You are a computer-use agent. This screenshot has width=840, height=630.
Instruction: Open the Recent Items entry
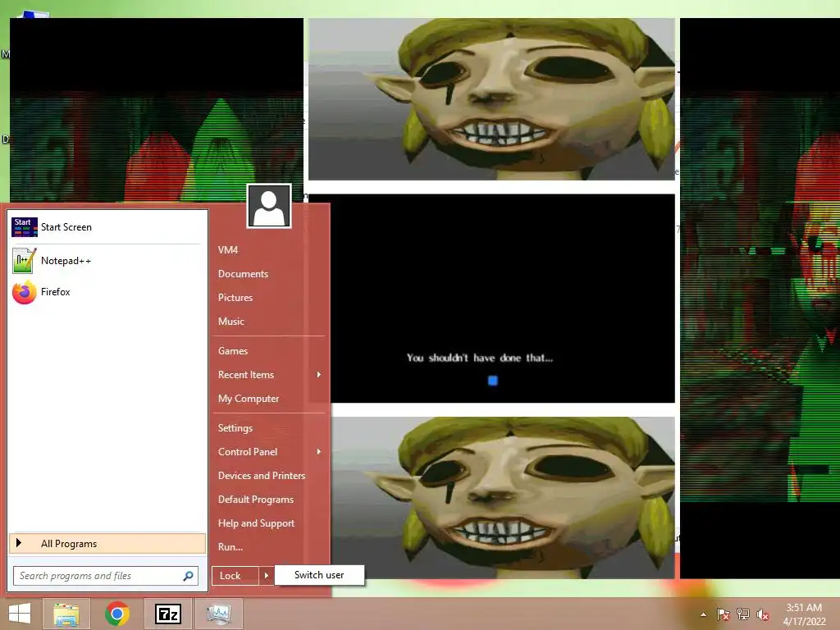(246, 375)
